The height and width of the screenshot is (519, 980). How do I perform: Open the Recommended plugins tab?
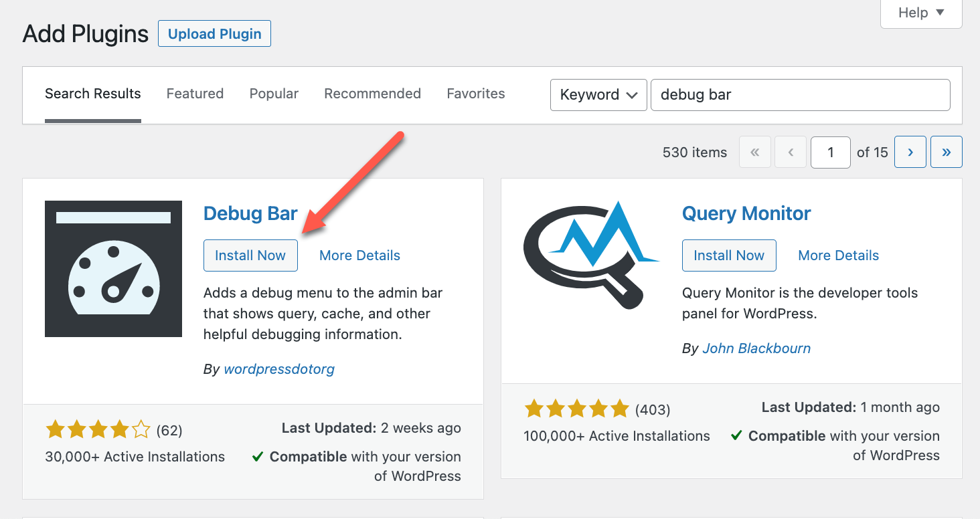pyautogui.click(x=373, y=94)
